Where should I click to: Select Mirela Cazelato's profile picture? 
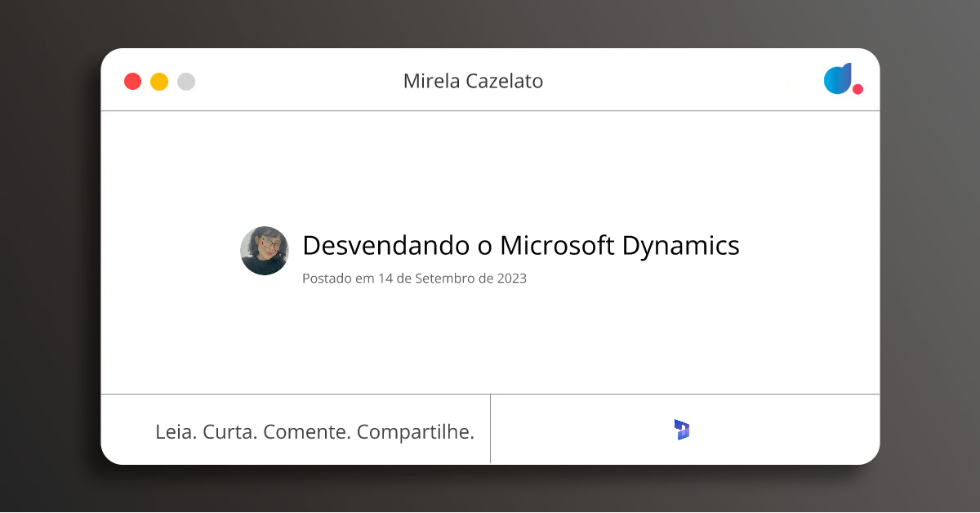pyautogui.click(x=264, y=251)
